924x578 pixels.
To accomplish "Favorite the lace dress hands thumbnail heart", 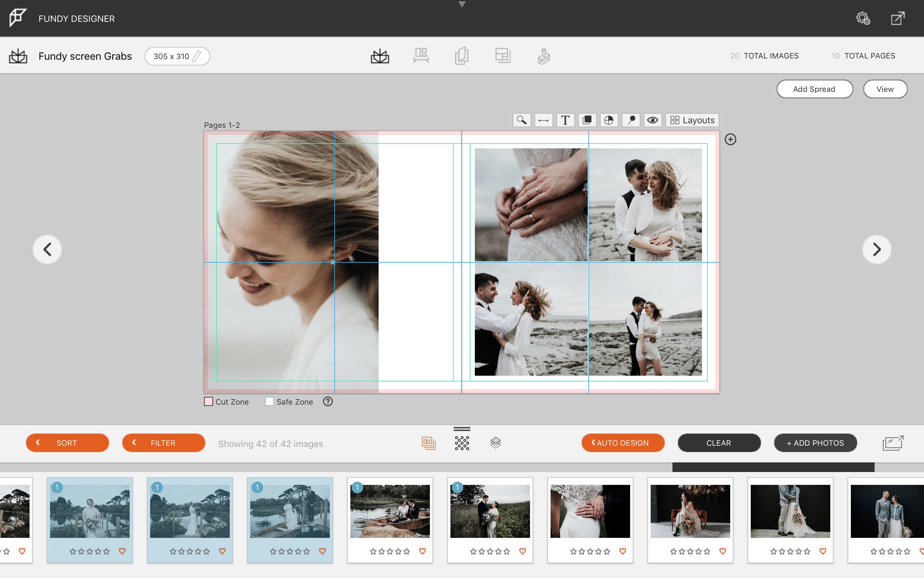I will (x=622, y=551).
